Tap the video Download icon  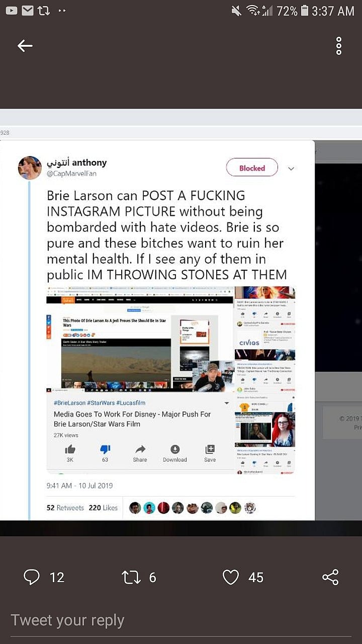click(x=175, y=449)
